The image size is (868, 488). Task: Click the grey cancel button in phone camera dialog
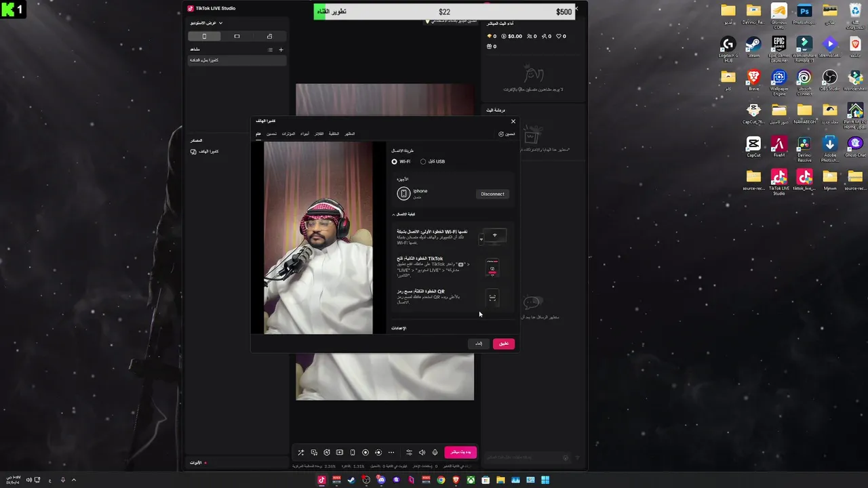479,344
